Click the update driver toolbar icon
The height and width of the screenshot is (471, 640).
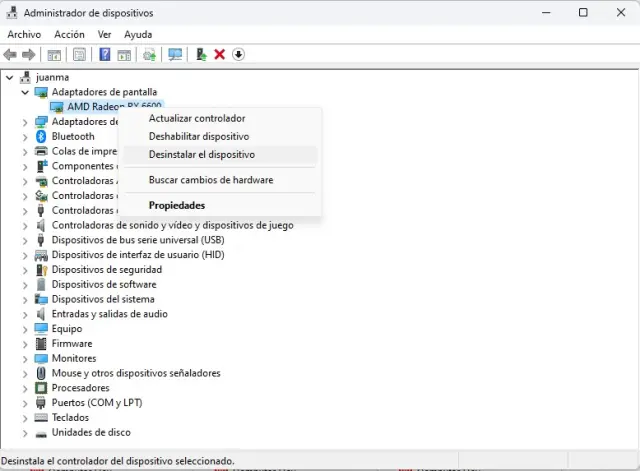point(201,54)
